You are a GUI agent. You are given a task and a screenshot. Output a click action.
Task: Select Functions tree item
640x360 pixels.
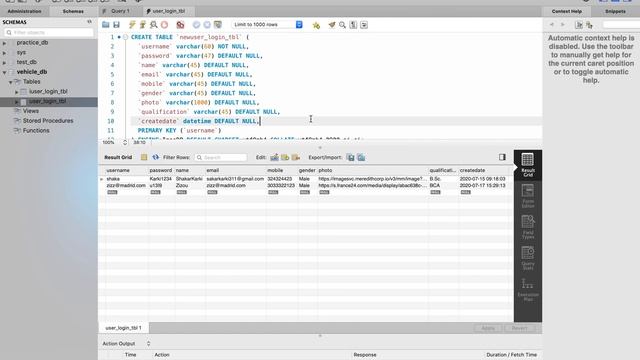(x=36, y=131)
